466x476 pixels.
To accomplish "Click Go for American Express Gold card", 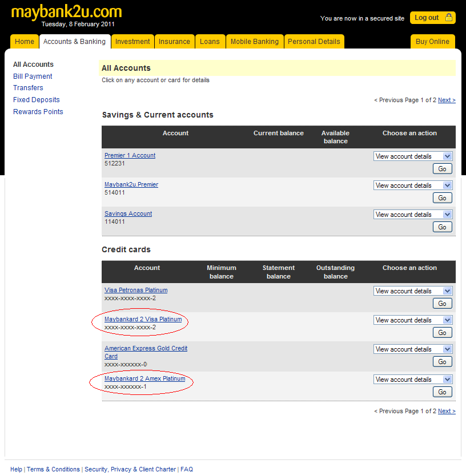I will [x=442, y=362].
